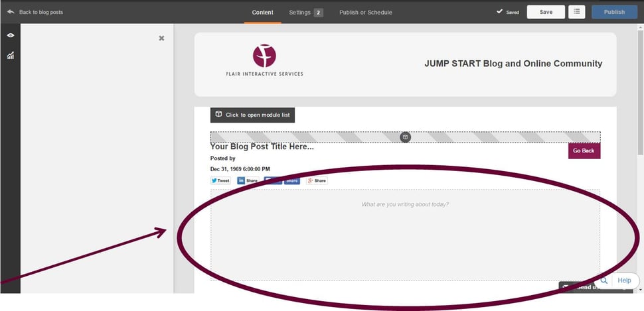Open the list options icon beside Save

click(576, 12)
